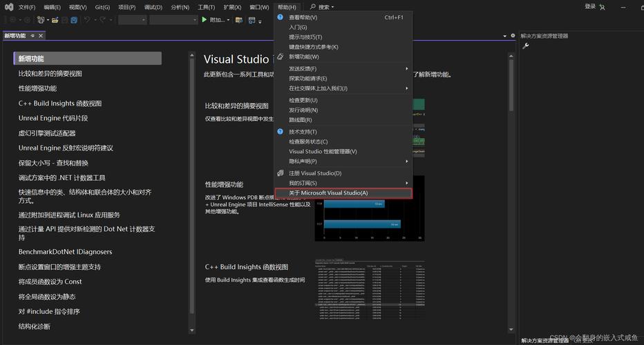Image resolution: width=644 pixels, height=345 pixels.
Task: Open the 调试(D) menu
Action: point(153,7)
